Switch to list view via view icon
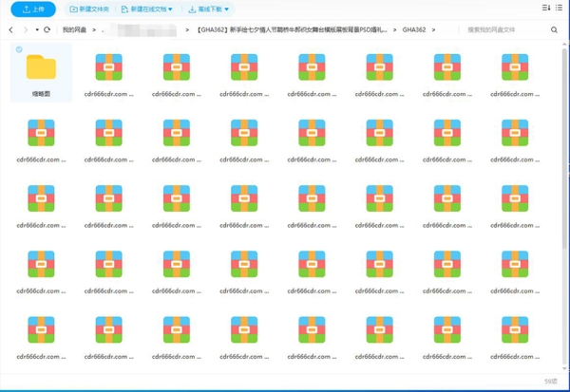The height and width of the screenshot is (392, 570). tap(559, 9)
